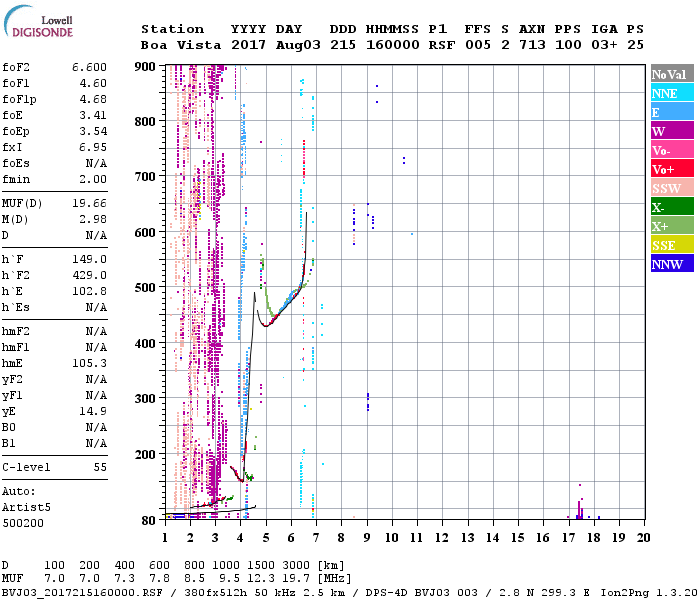Screen dimensions: 700x600
Task: Click the D distance 1000 in table
Action: [225, 566]
